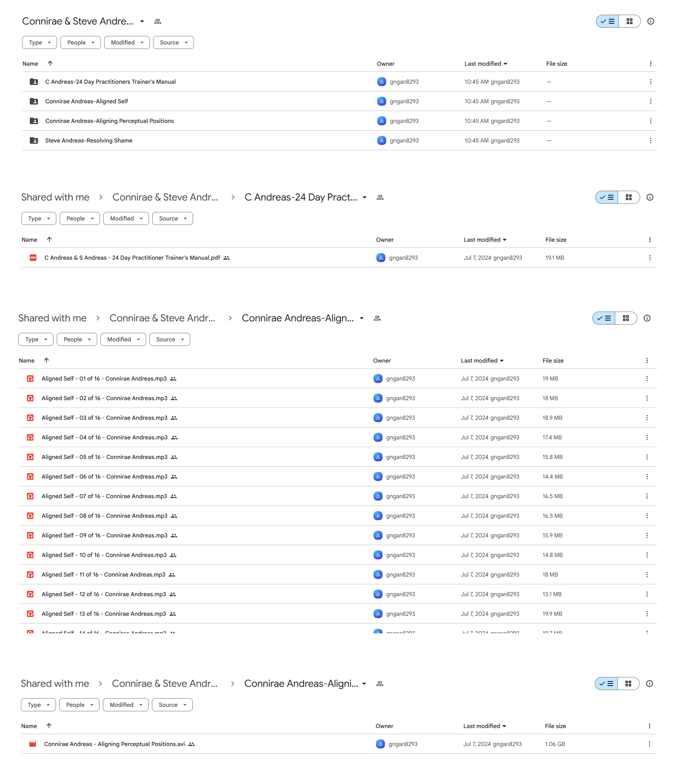Click column options kebab in top header row
This screenshot has height=784, width=681.
(x=651, y=64)
